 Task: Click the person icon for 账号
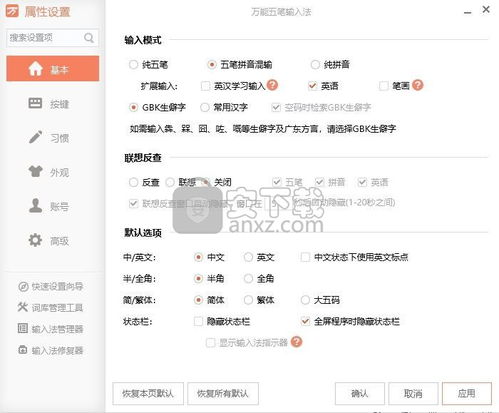[35, 205]
